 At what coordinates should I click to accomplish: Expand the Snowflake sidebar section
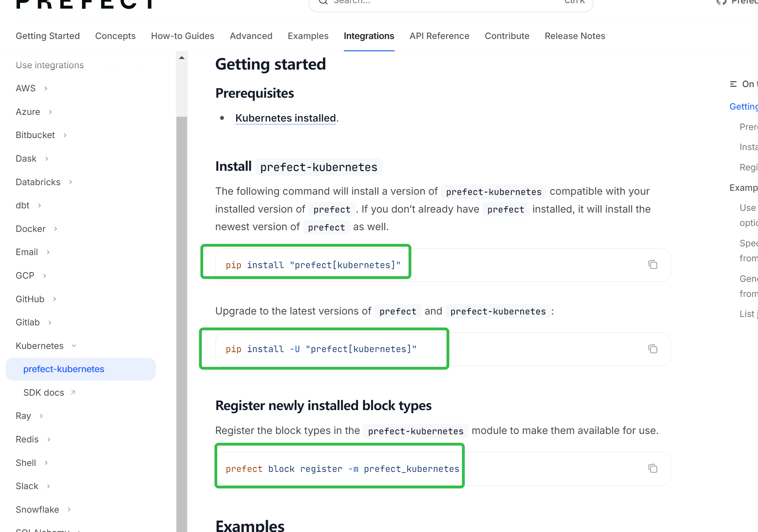tap(69, 510)
